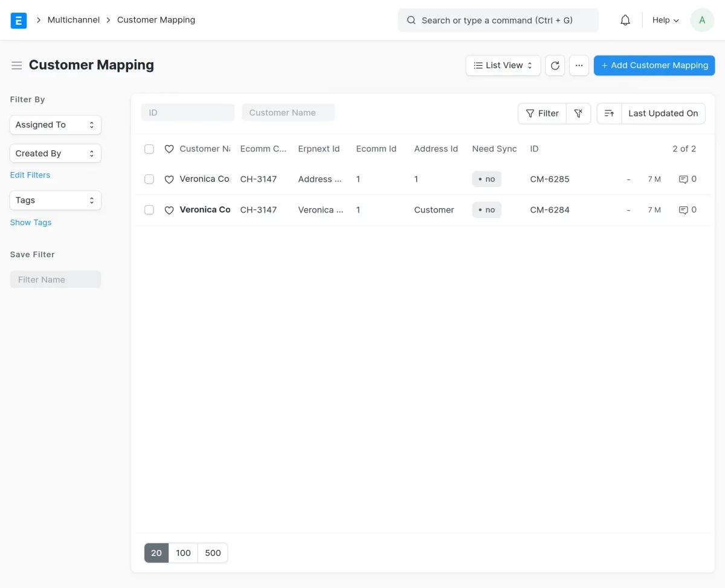Expand the List View switcher
This screenshot has width=725, height=588.
point(503,65)
